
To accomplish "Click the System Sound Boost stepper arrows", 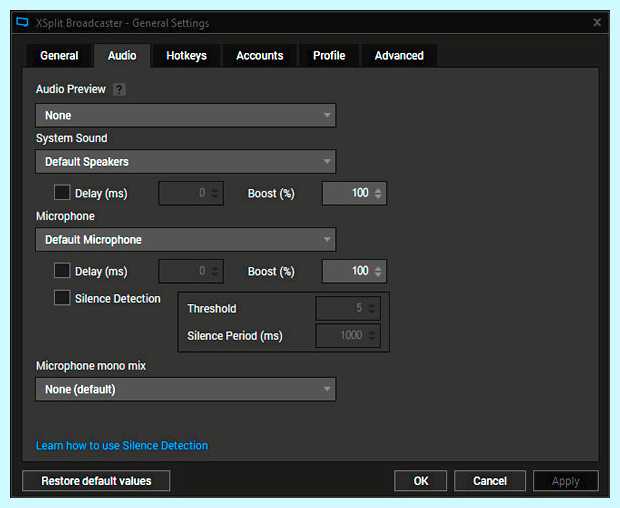I will click(x=378, y=193).
